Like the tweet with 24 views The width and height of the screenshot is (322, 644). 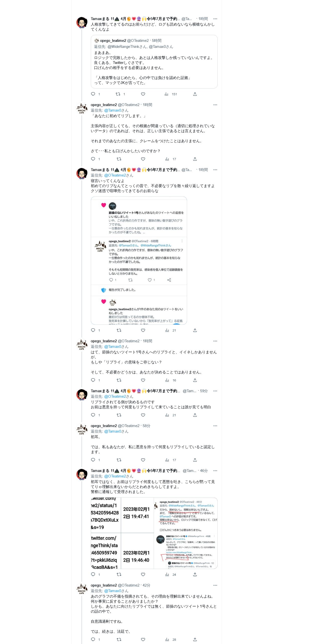click(x=143, y=574)
